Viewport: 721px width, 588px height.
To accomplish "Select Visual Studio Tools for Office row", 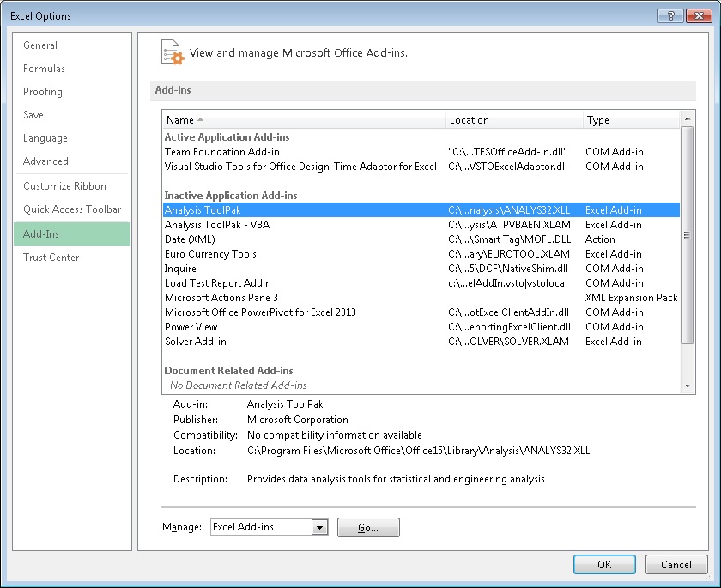I will click(x=421, y=167).
